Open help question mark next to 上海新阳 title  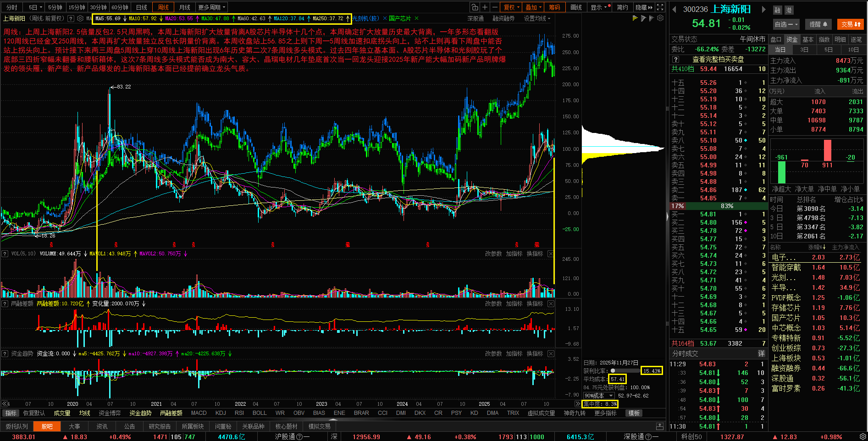71,19
